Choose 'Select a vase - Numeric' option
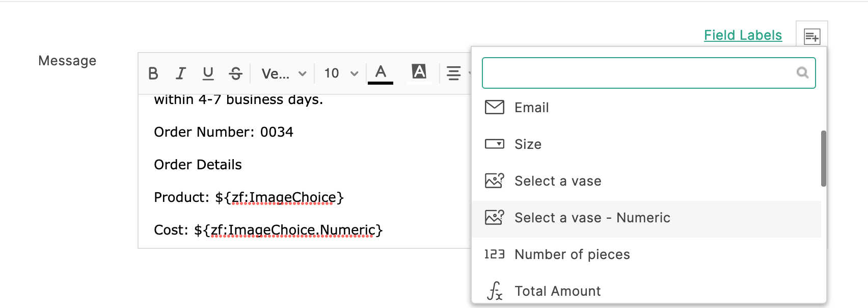The height and width of the screenshot is (308, 868). pyautogui.click(x=592, y=218)
